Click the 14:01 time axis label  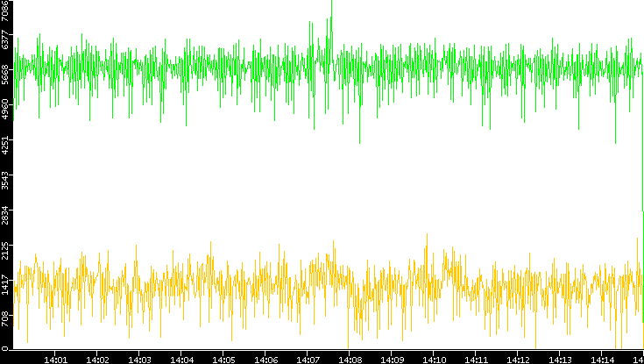pos(55,360)
